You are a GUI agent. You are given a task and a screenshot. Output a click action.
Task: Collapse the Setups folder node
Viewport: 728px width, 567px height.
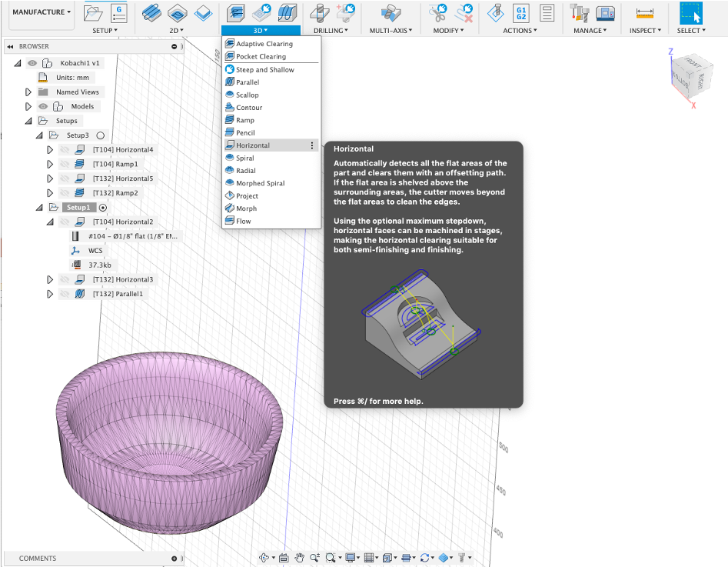tap(28, 121)
